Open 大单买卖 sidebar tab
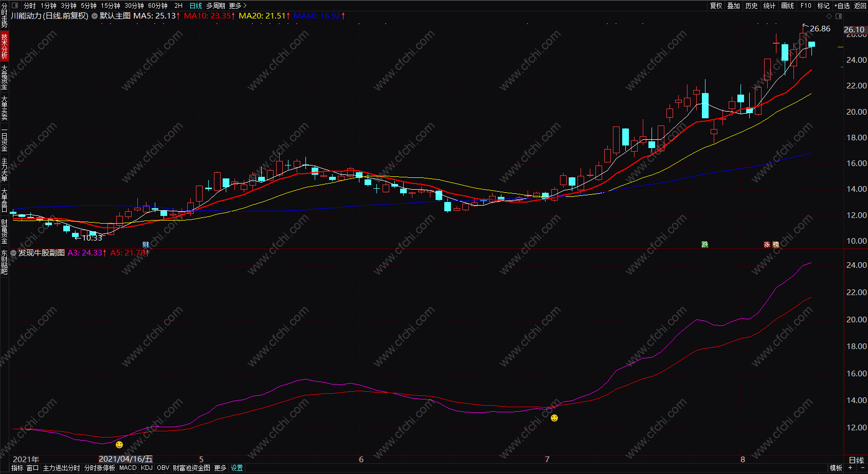868x474 pixels. point(4,108)
